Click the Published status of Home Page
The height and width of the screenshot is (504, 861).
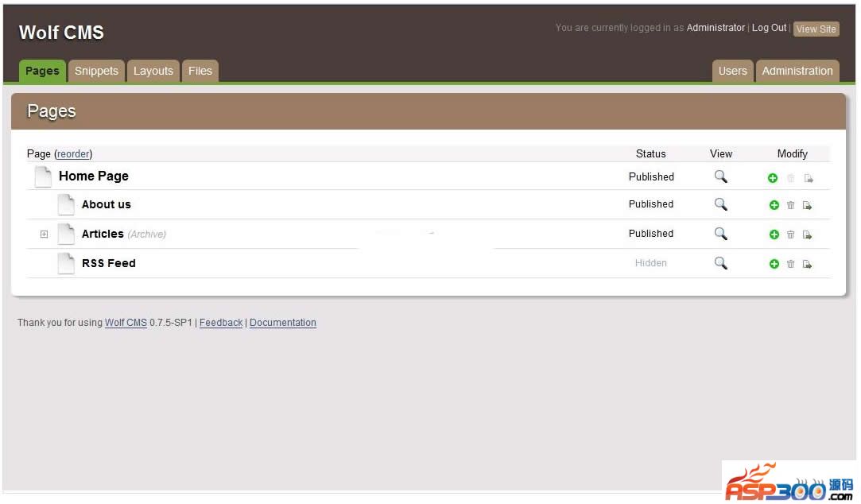point(651,176)
